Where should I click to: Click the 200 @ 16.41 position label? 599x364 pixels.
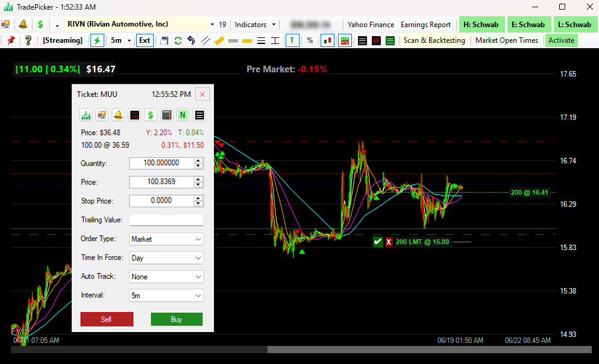click(x=530, y=192)
